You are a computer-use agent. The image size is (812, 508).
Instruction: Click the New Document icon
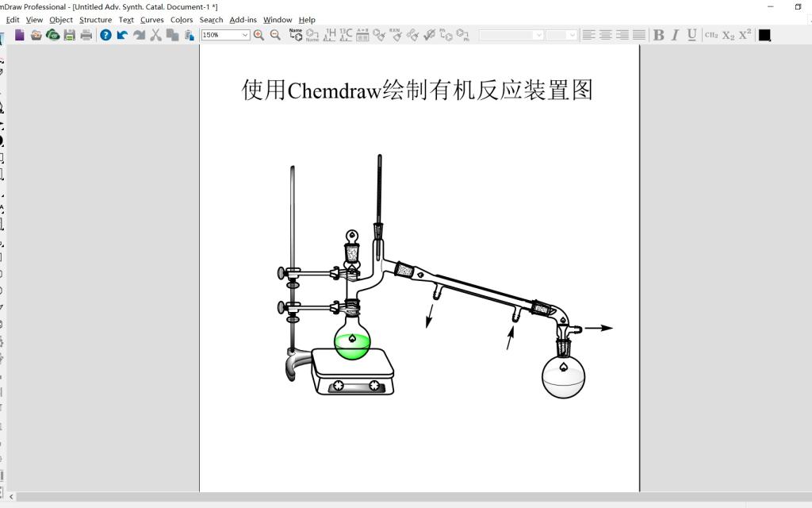pos(20,35)
